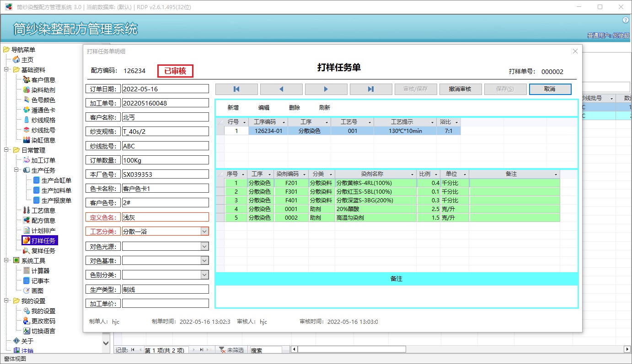
Task: Click the 染缸信息 icon in the sidebar
Action: 27,140
